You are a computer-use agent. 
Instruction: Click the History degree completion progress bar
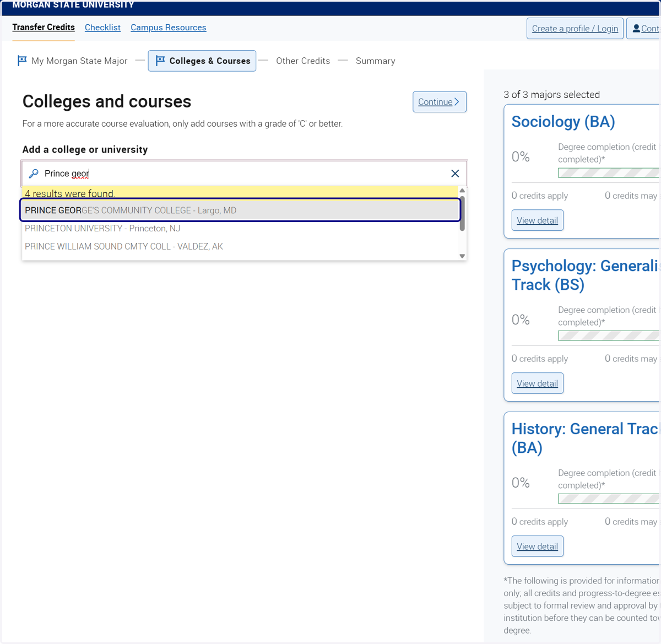[609, 499]
